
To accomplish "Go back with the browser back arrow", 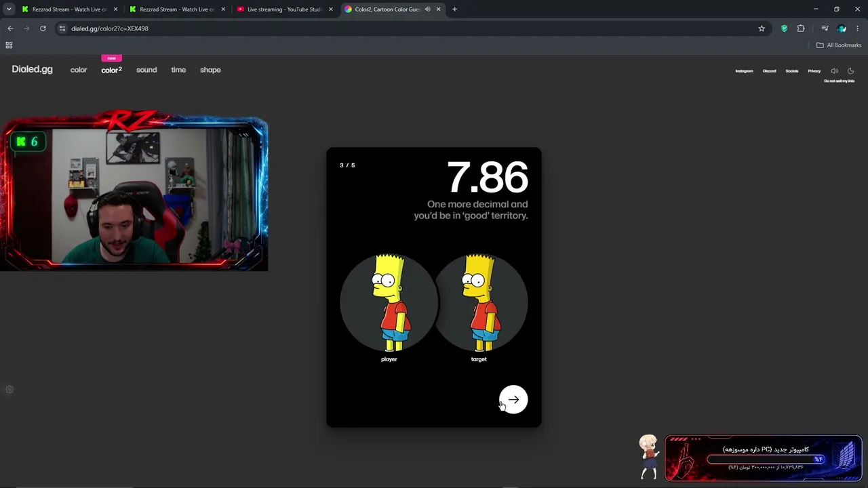I will tap(10, 28).
